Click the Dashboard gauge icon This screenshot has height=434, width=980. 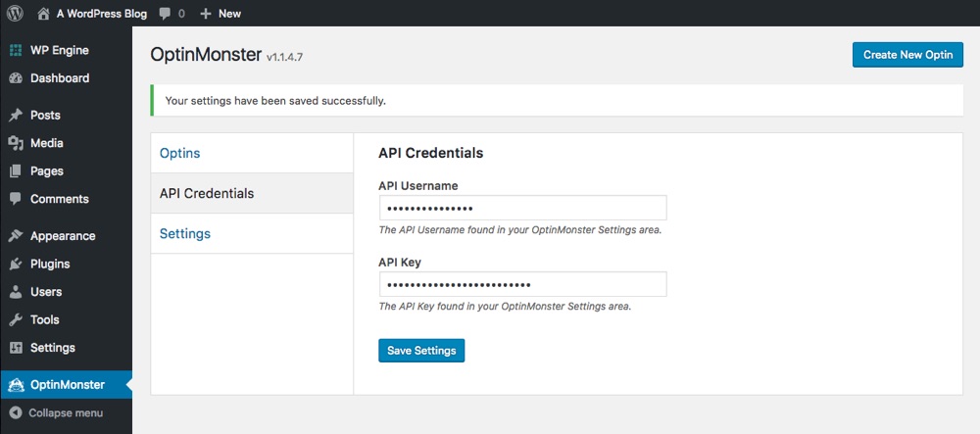[16, 78]
